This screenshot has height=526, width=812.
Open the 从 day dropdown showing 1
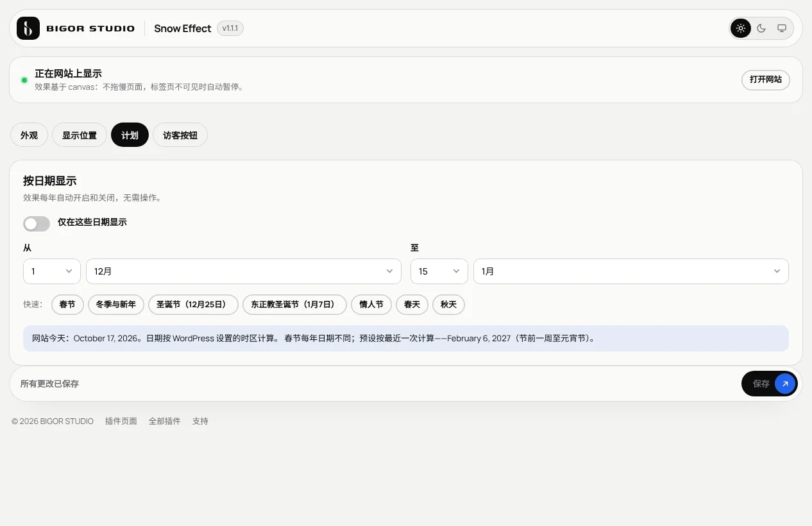point(52,271)
